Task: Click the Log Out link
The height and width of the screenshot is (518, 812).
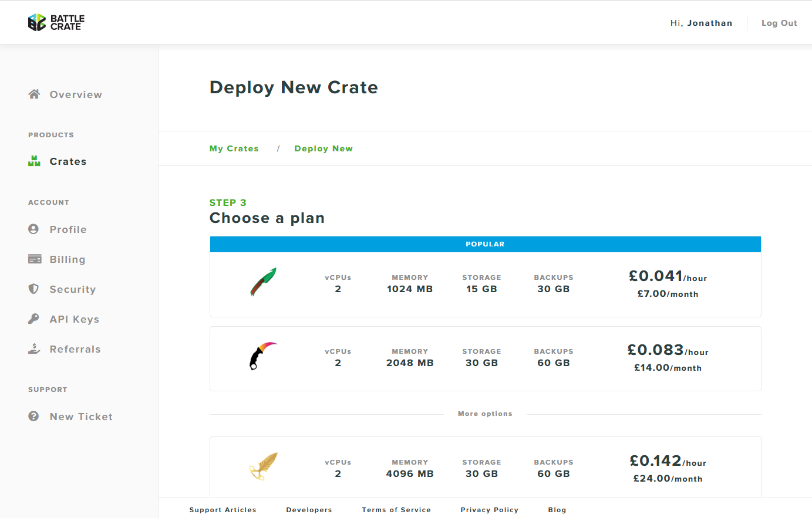Action: coord(779,23)
